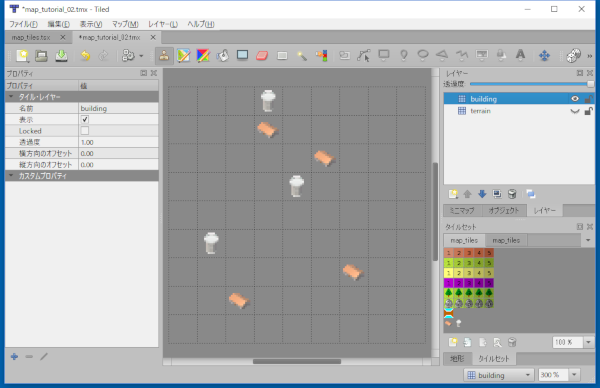Toggle the show/hide other layers button
Image resolution: width=600 pixels, height=388 pixels.
pos(530,194)
